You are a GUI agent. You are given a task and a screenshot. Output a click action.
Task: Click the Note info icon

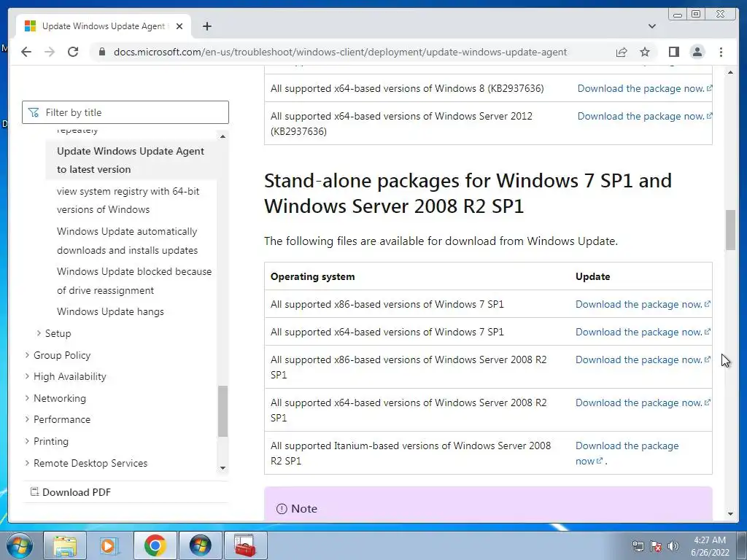click(x=282, y=509)
